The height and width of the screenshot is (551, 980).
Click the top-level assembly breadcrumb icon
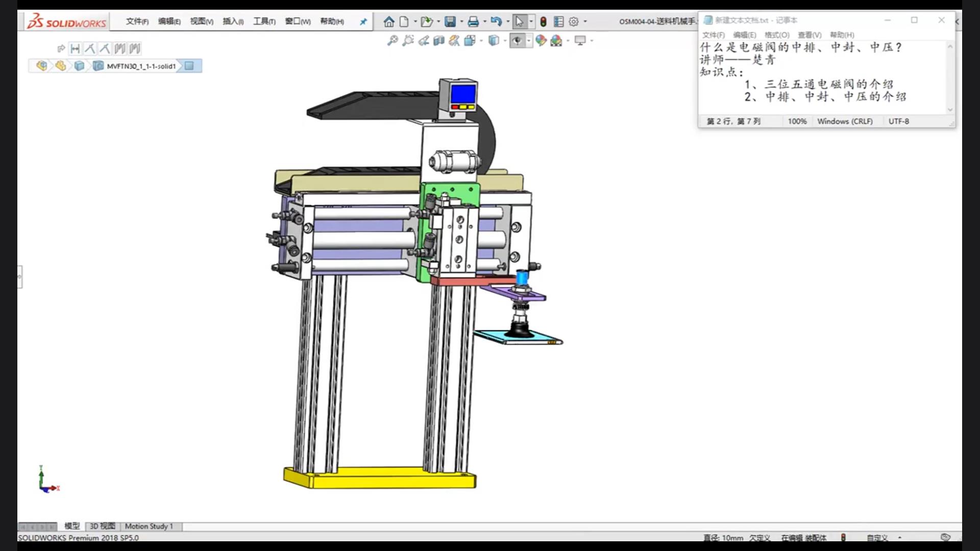point(42,66)
